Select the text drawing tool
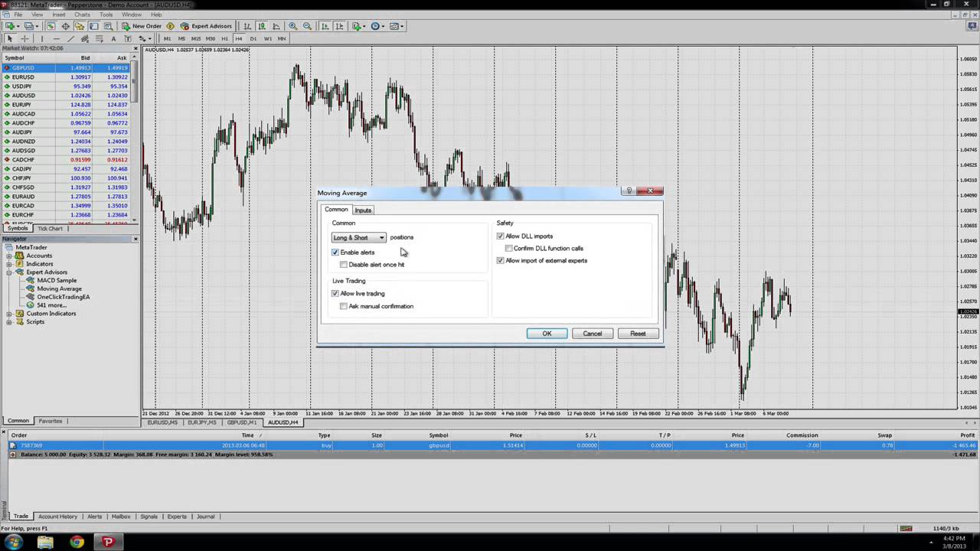 pos(113,39)
